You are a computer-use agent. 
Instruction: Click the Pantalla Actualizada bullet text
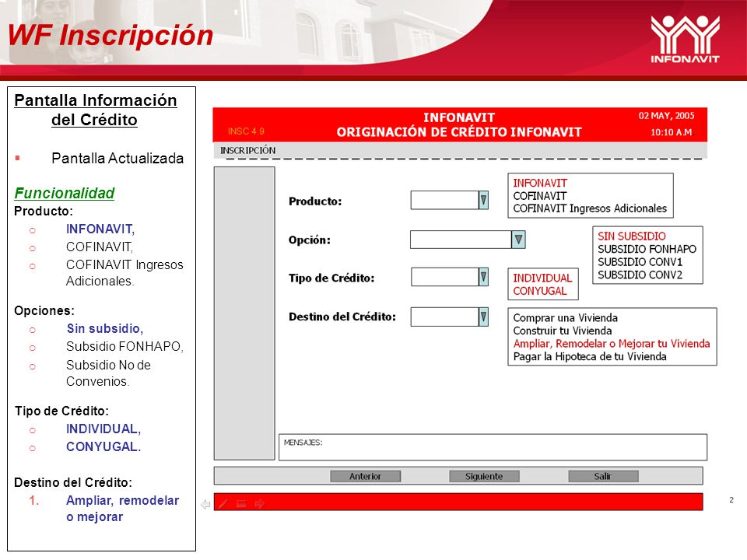(117, 158)
